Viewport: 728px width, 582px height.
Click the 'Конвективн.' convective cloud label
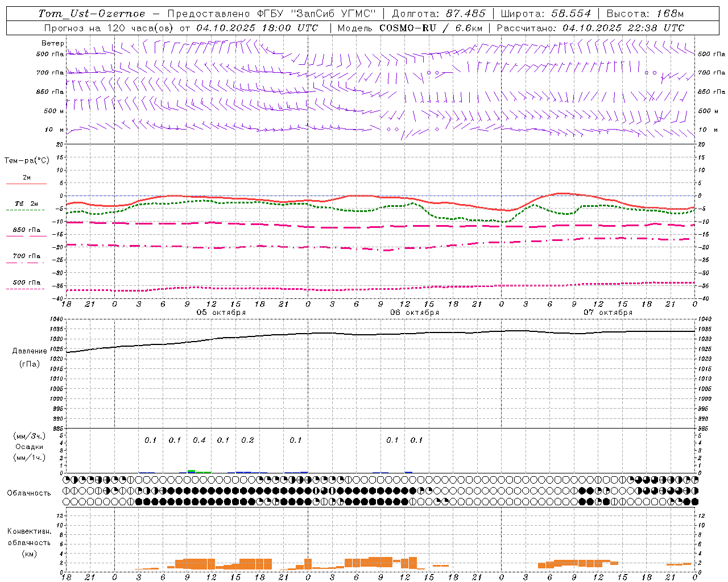(x=30, y=531)
